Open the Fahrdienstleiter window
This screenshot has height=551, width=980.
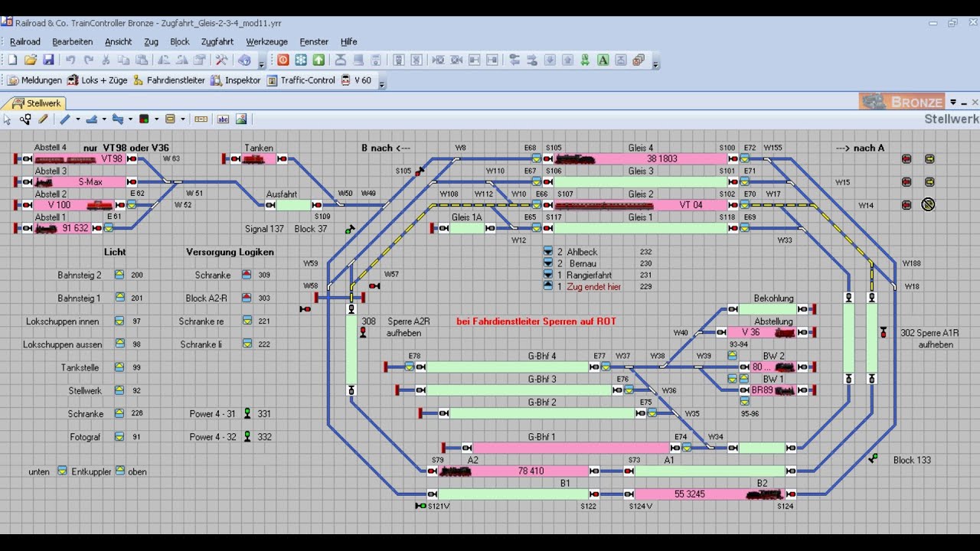(x=169, y=80)
